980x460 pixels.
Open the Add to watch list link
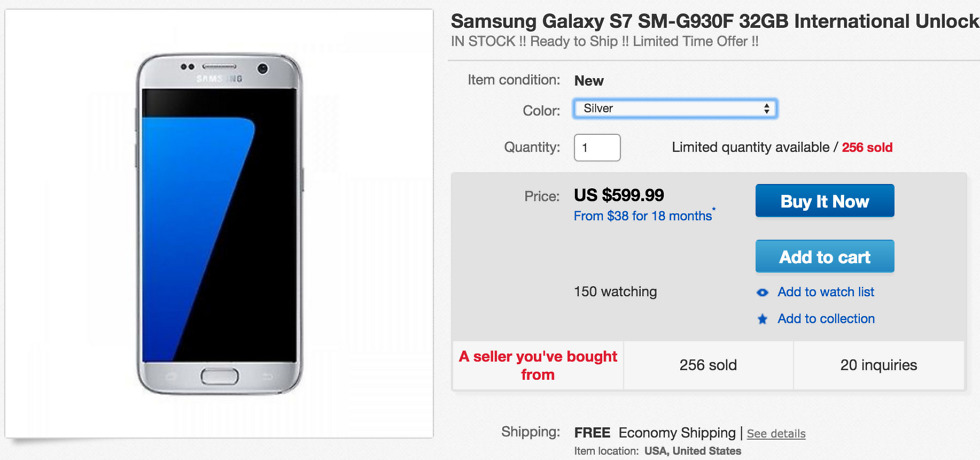826,292
